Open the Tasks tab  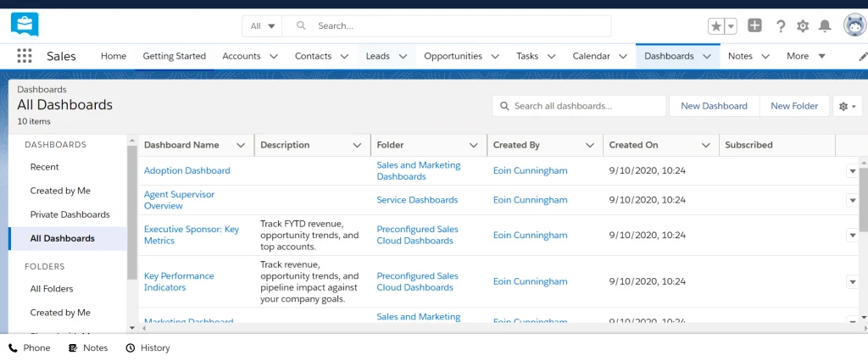pos(527,56)
